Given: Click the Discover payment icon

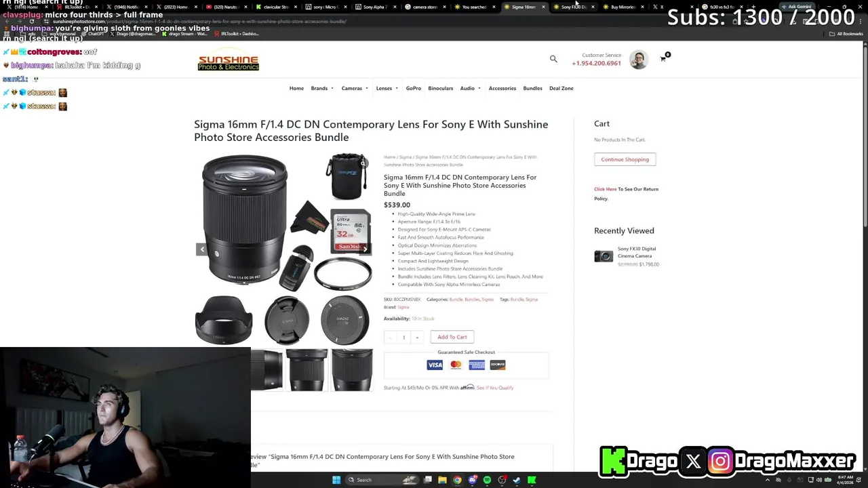Looking at the screenshot, I should 498,365.
